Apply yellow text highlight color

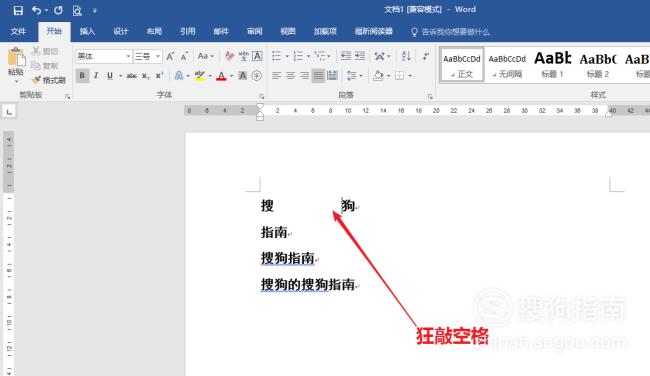point(200,75)
